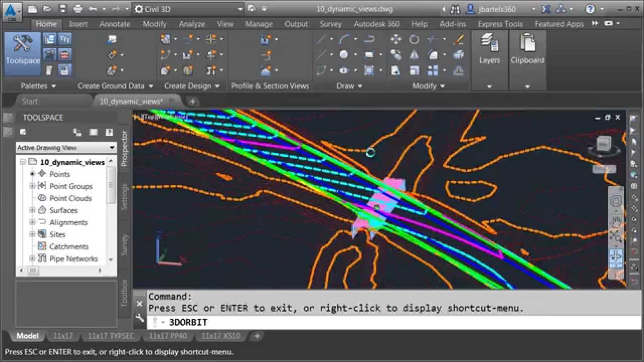Select the Line tool in the Draw panel
644x362 pixels.
(x=321, y=39)
